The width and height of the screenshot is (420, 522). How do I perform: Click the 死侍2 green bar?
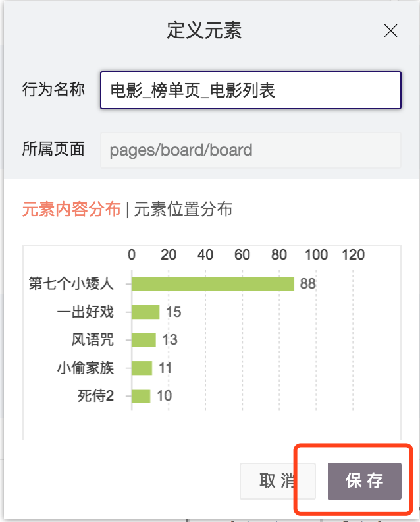click(141, 396)
